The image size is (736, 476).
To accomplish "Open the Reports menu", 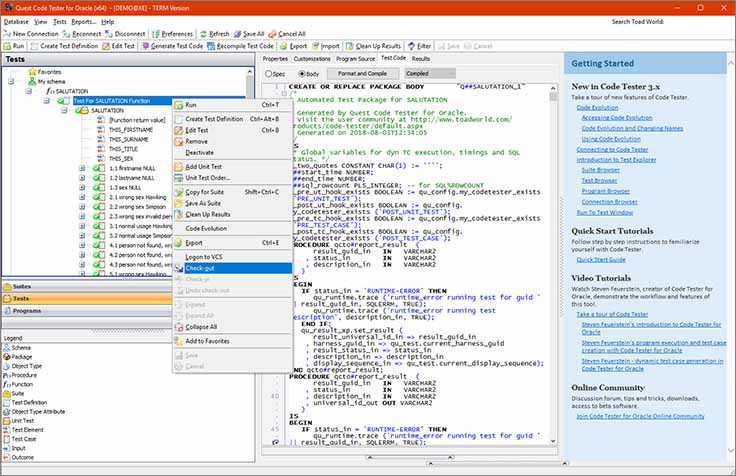I will pos(84,22).
